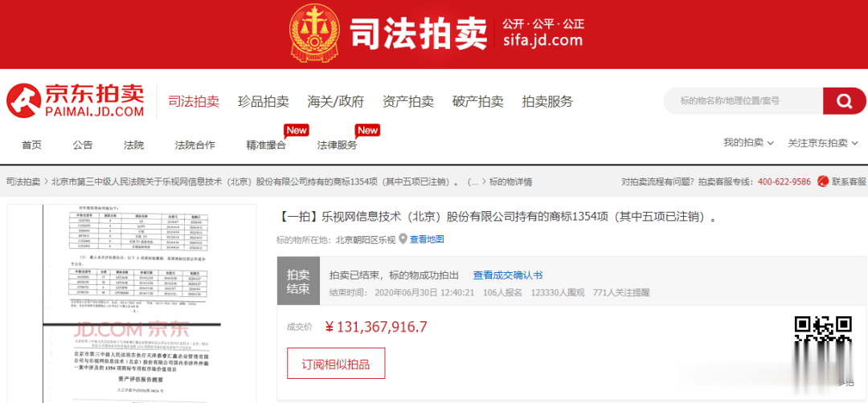This screenshot has width=868, height=403.
Task: Click the judicial auction emblem in banner
Action: pos(316,34)
